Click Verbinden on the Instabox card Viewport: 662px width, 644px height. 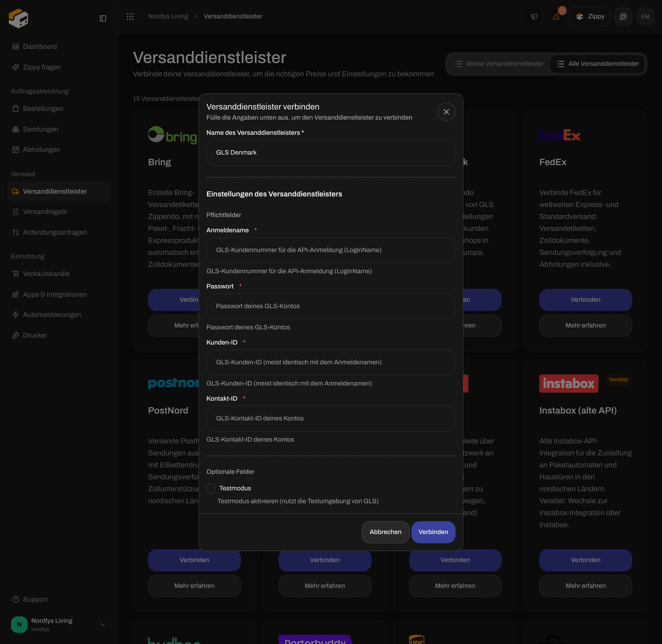(x=585, y=560)
